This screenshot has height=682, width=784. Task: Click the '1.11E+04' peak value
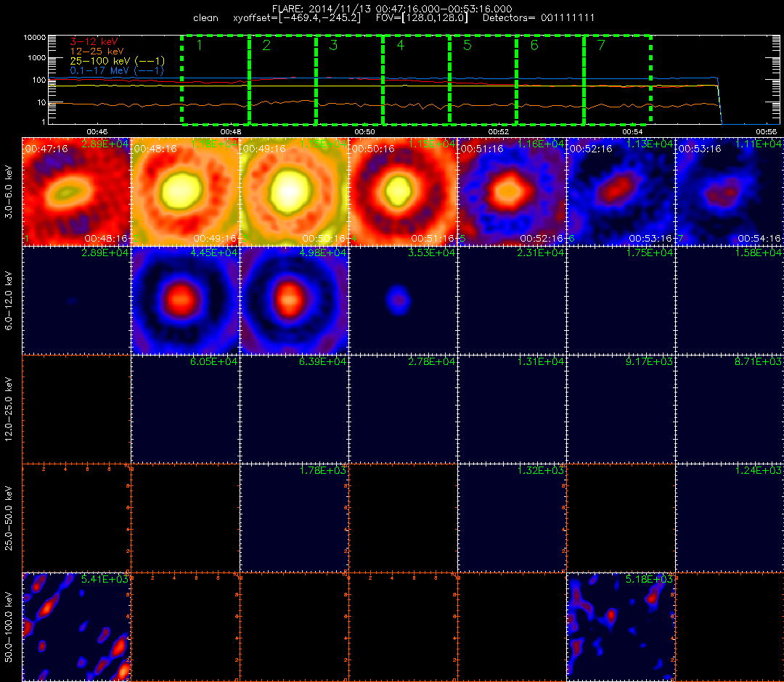point(759,144)
